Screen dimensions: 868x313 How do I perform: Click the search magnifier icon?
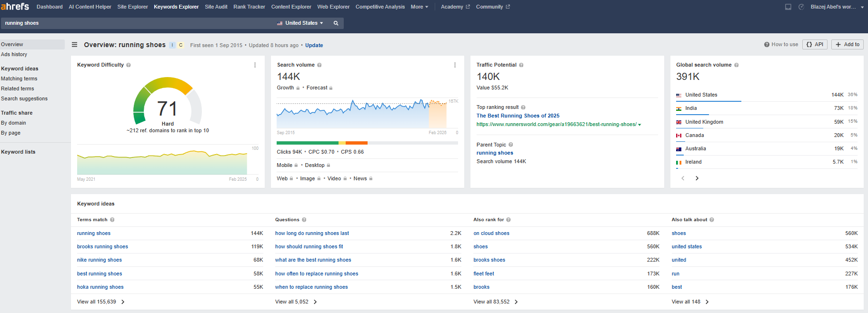pyautogui.click(x=336, y=23)
